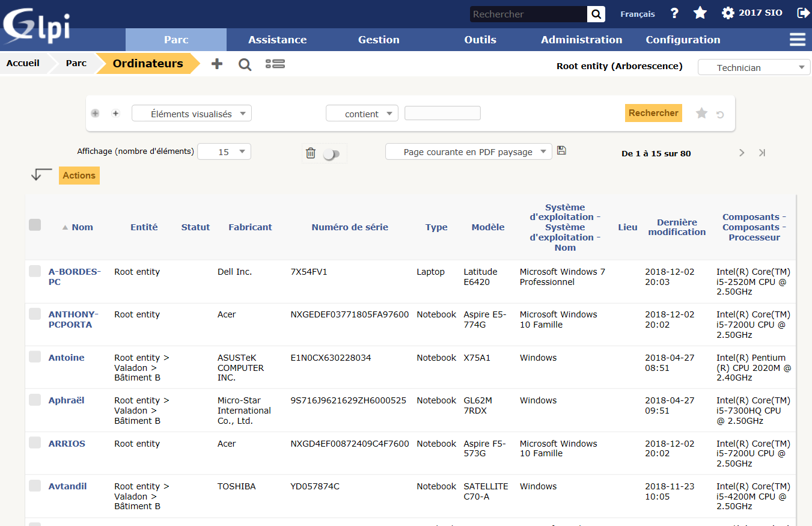Check the ANTHONY-PCPORTA row checkbox
Screen dimensions: 812x526
pyautogui.click(x=35, y=314)
